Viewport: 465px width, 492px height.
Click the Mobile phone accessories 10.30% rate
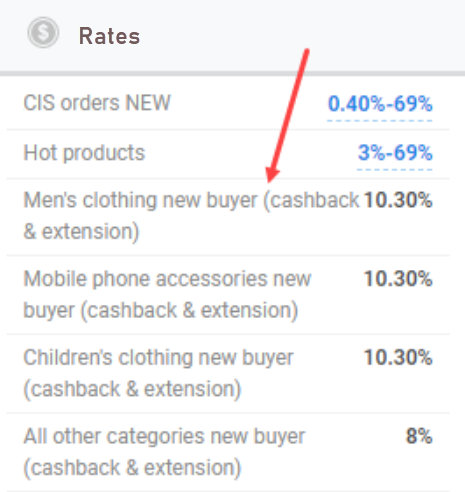(398, 279)
